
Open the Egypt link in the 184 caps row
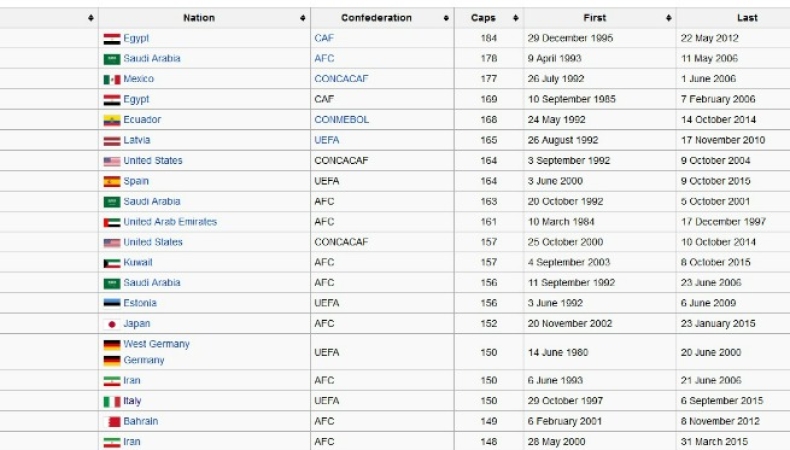tap(136, 38)
